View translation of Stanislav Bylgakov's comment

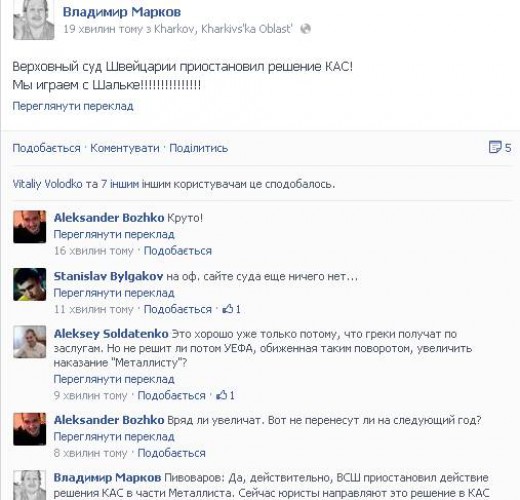coord(114,293)
